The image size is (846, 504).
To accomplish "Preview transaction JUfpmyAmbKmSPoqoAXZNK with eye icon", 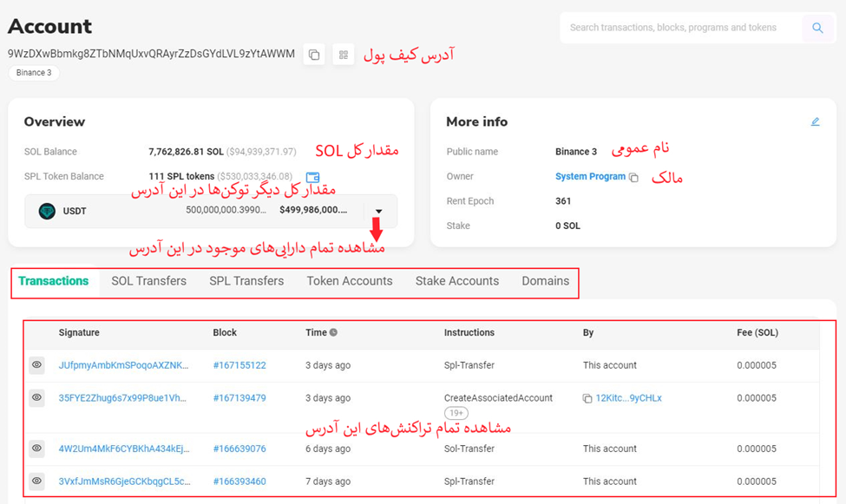I will pos(36,365).
